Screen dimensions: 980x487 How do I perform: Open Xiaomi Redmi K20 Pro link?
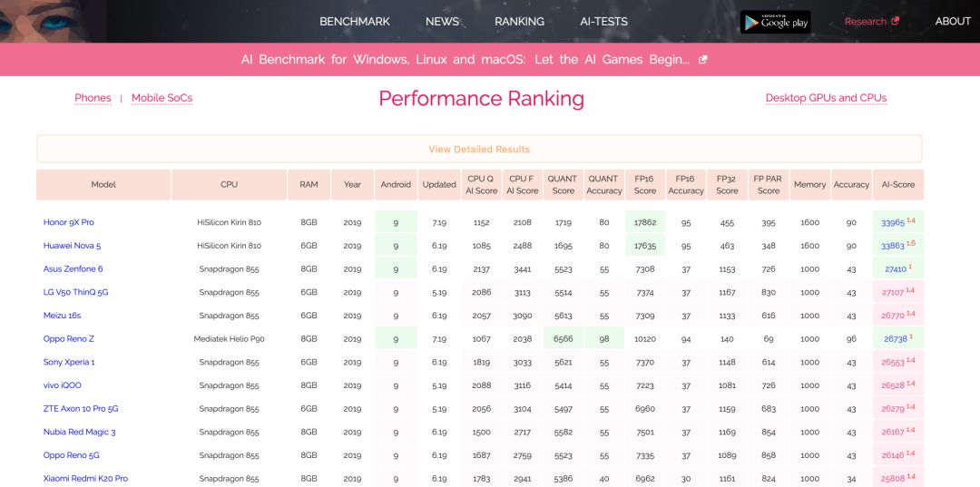[85, 479]
